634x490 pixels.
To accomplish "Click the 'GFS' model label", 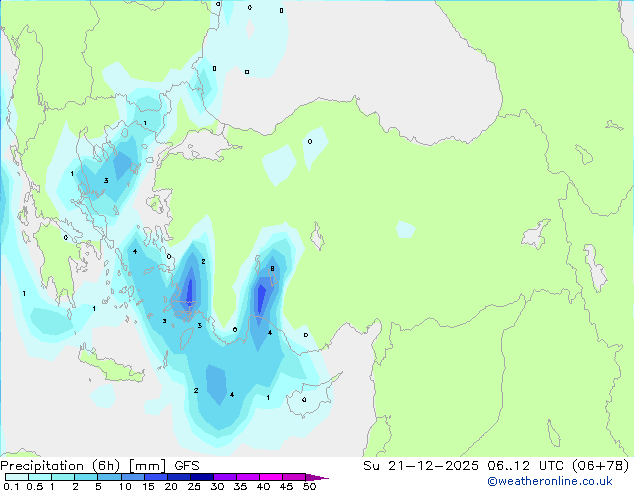I will [187, 466].
